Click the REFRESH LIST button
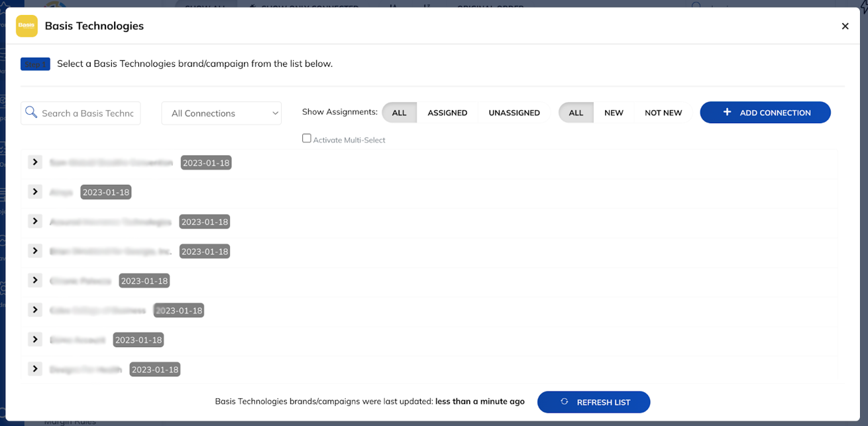The width and height of the screenshot is (868, 426). (594, 402)
